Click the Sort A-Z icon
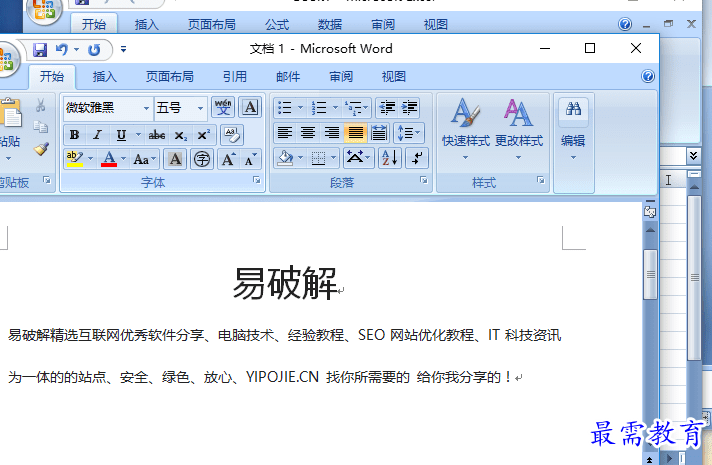The image size is (712, 465). [390, 158]
